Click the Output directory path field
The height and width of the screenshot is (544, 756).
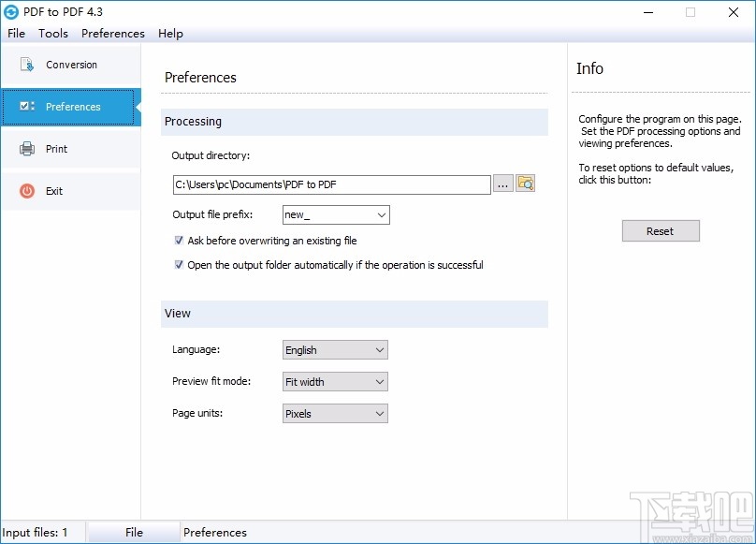332,184
